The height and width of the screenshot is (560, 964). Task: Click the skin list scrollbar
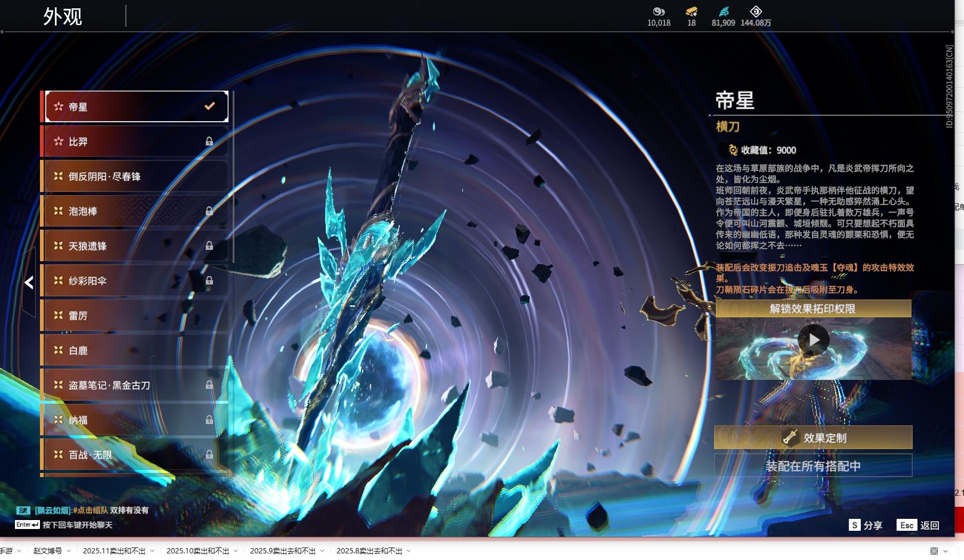pyautogui.click(x=233, y=177)
